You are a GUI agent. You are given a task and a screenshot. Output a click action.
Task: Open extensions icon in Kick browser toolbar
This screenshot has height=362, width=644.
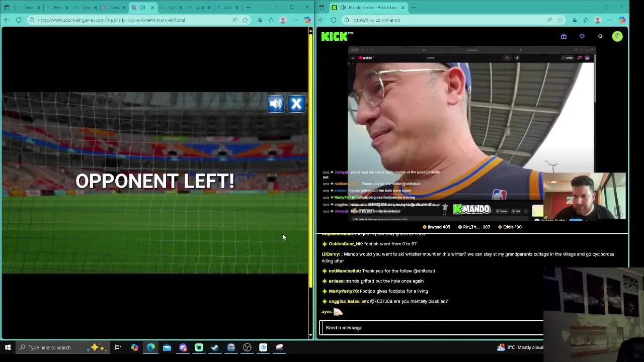[x=574, y=20]
